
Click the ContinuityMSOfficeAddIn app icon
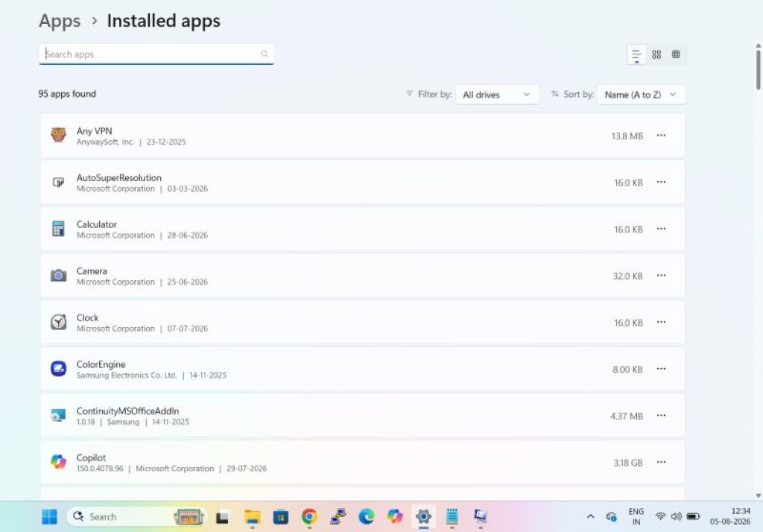[x=58, y=416]
